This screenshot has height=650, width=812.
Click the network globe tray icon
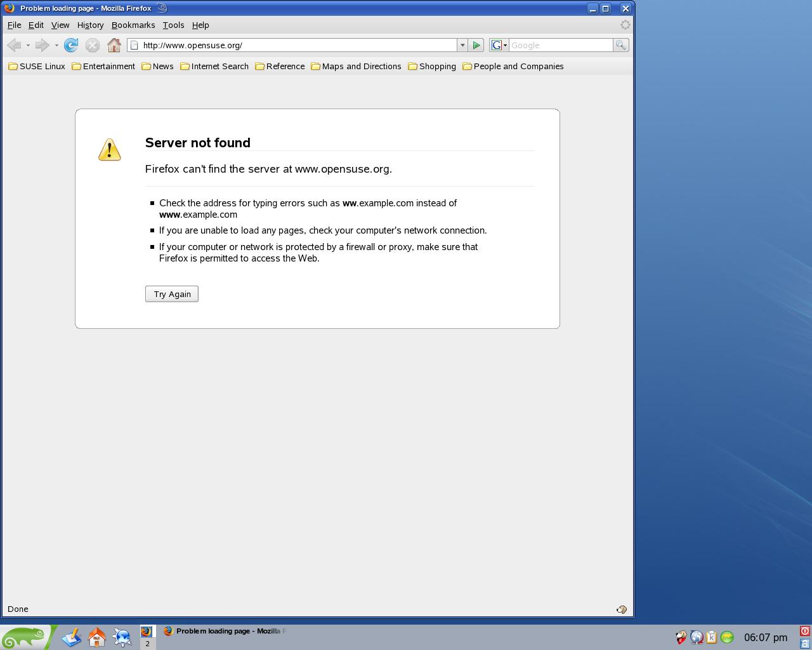(x=697, y=637)
